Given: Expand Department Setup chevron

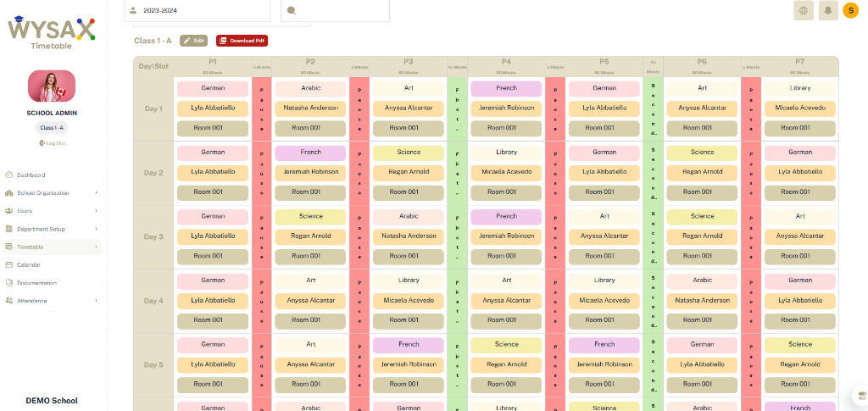Looking at the screenshot, I should [x=96, y=229].
